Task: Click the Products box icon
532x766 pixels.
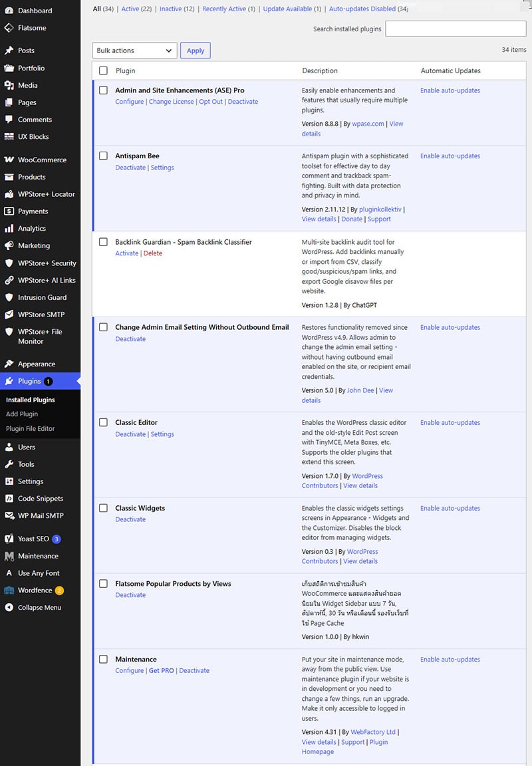Action: (9, 177)
